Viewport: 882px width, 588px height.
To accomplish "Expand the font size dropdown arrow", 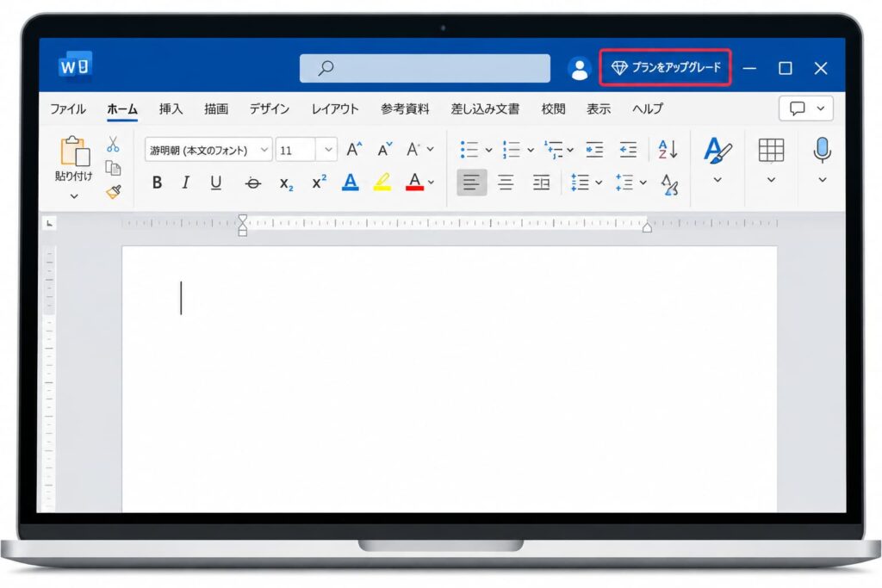I will [328, 150].
